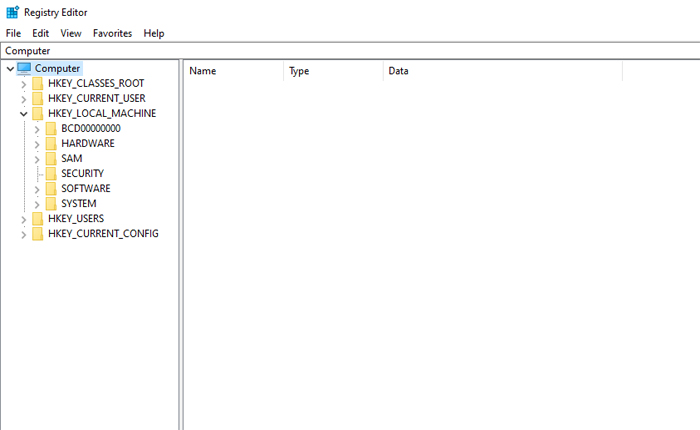Click the SAM key folder icon
This screenshot has width=700, height=430.
pyautogui.click(x=51, y=159)
